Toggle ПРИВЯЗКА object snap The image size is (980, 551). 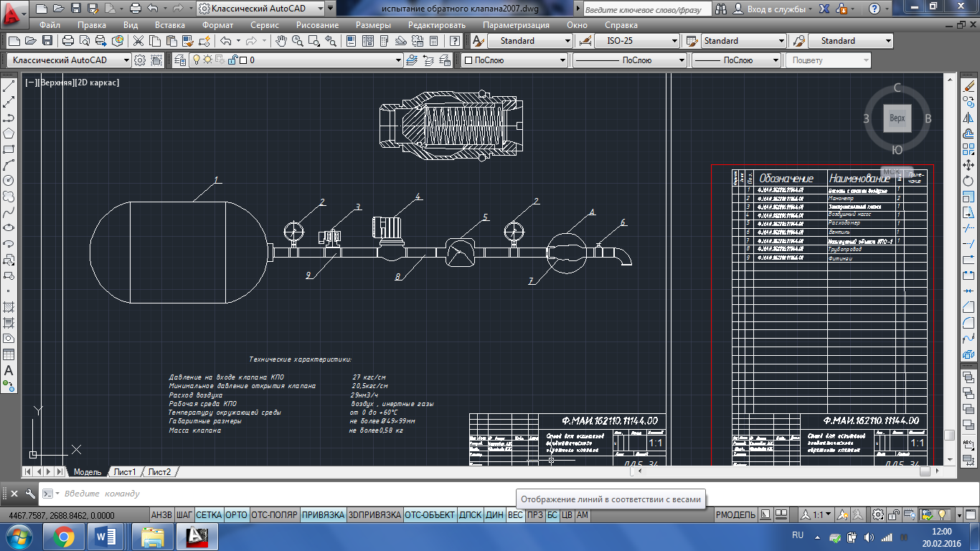(323, 515)
